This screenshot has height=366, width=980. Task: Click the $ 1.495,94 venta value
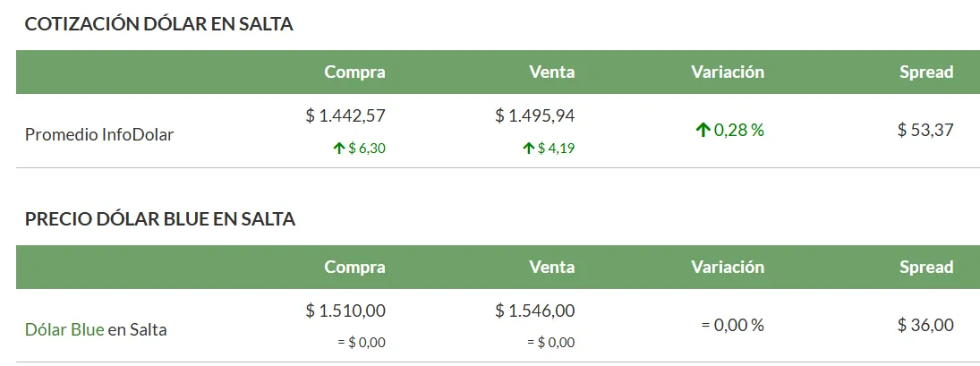click(535, 115)
